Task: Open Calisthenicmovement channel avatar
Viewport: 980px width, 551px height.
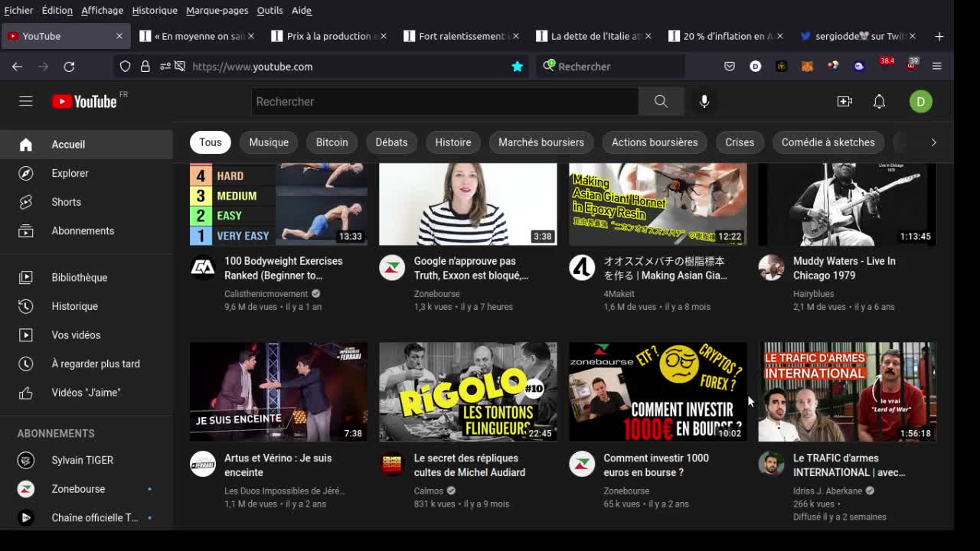Action: 203,267
